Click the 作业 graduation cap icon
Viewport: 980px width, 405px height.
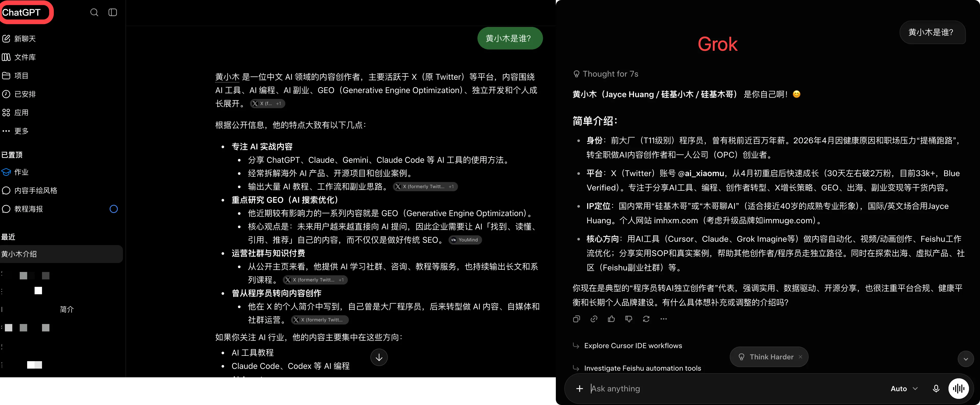pyautogui.click(x=6, y=172)
